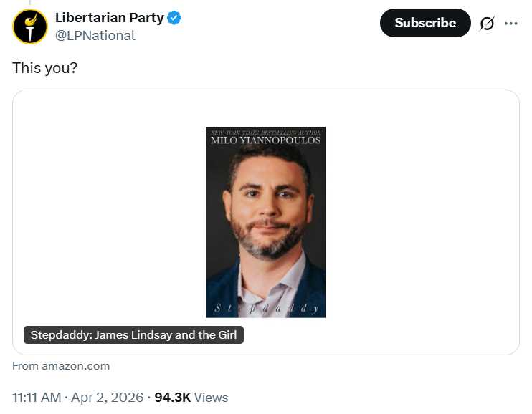Click blank card area left of book cover
The height and width of the screenshot is (414, 532).
pyautogui.click(x=108, y=215)
